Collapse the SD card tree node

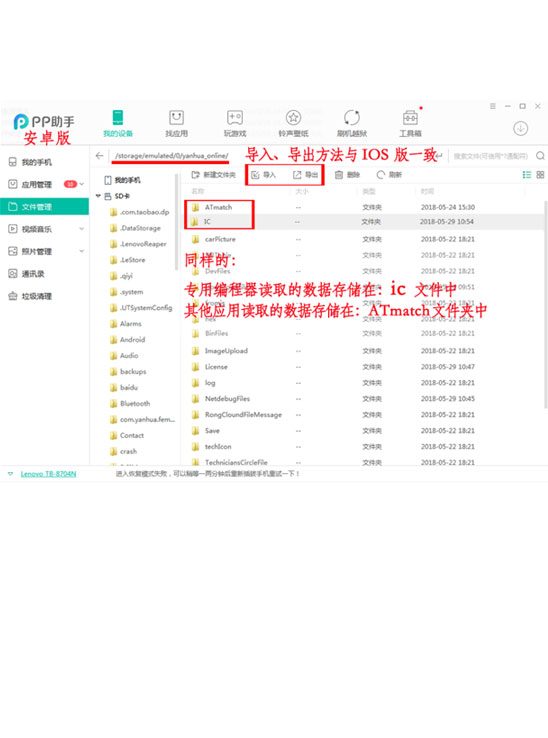pos(98,196)
